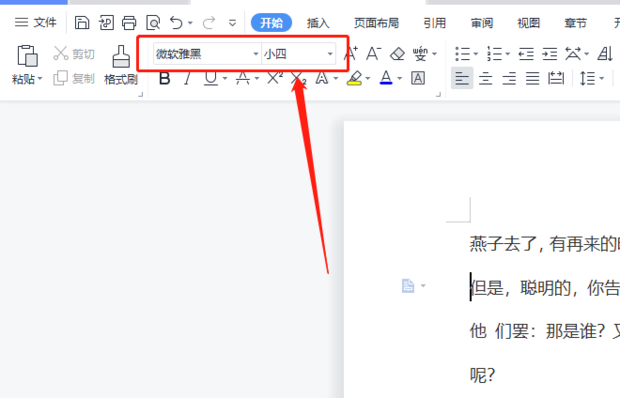Click the text effects outlined A icon
Viewport: 620px width, 398px height.
coord(321,78)
